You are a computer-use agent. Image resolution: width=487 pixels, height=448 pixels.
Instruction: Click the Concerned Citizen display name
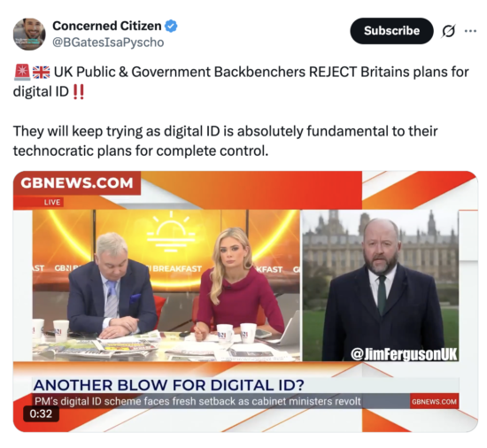(x=107, y=26)
